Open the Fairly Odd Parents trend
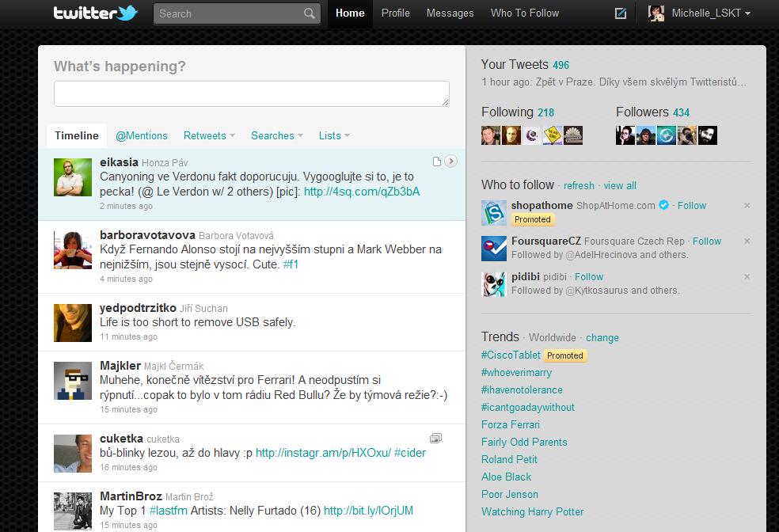 pos(524,442)
